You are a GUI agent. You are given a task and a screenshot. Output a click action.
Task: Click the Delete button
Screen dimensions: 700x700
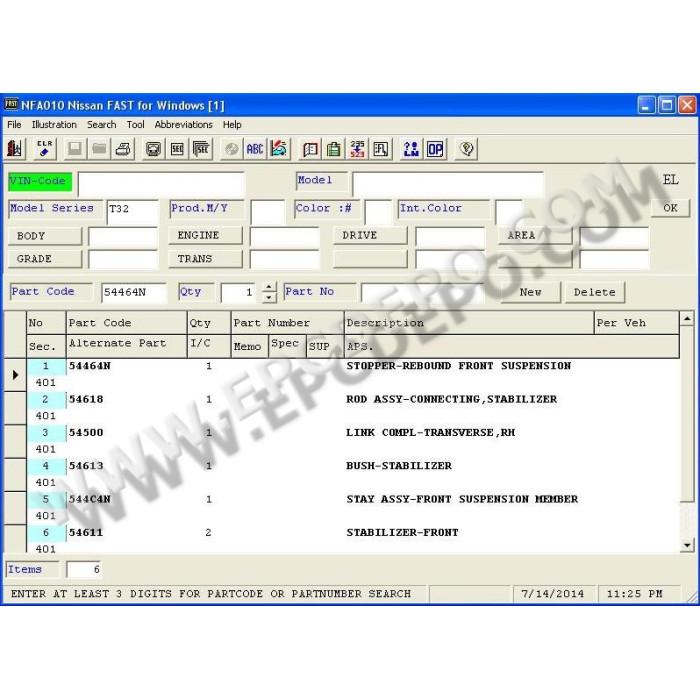pos(595,292)
